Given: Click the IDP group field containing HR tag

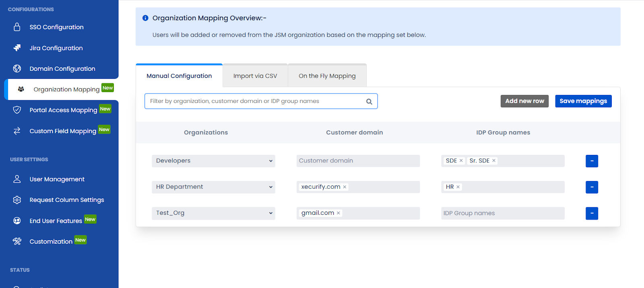Looking at the screenshot, I should [503, 187].
